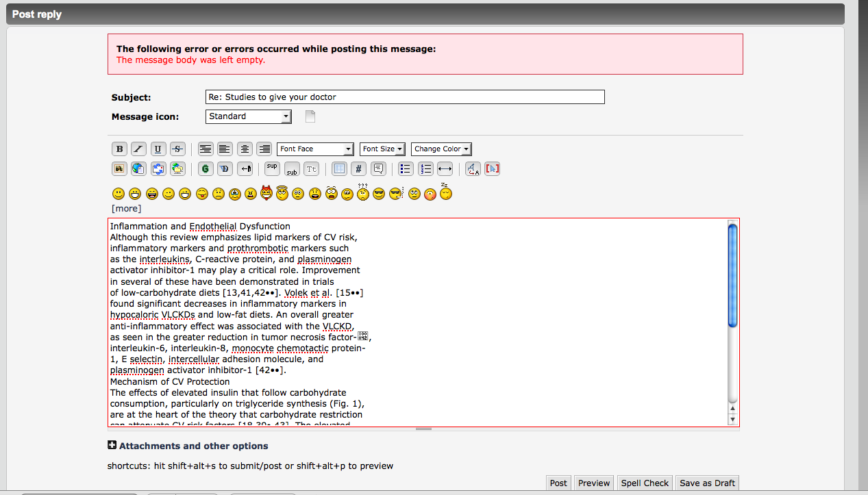
Task: Toggle the source view editor button
Action: 492,168
